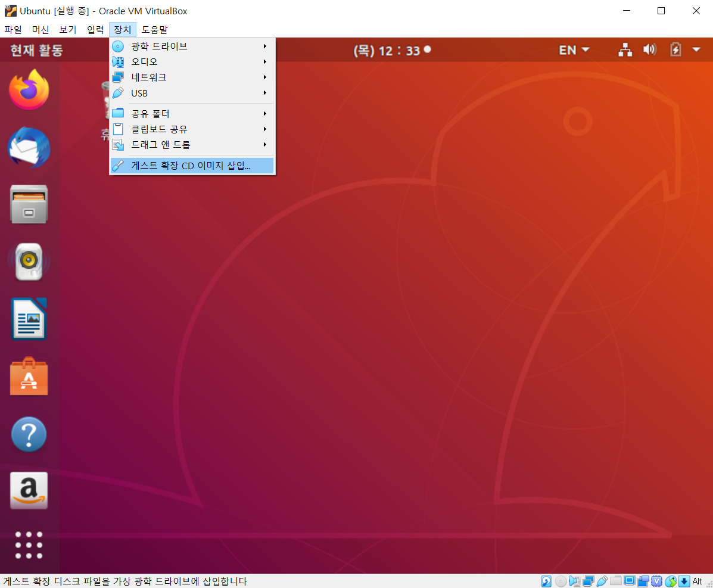
Task: Click the Amazon launcher icon
Action: click(29, 490)
